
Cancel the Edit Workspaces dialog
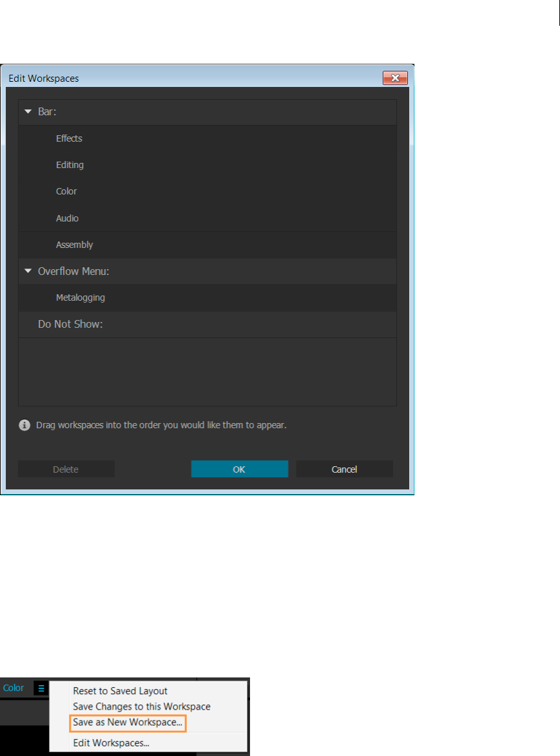344,469
